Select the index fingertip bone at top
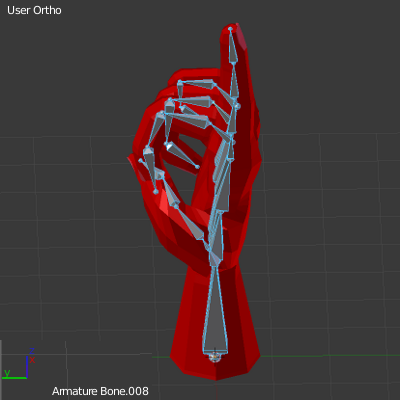The width and height of the screenshot is (400, 400). [232, 46]
